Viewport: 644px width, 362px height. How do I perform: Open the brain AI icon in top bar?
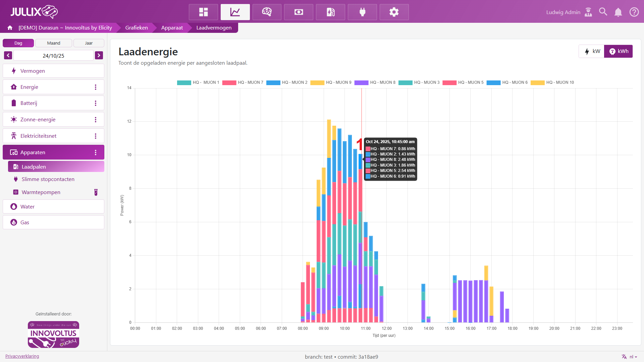(x=267, y=12)
